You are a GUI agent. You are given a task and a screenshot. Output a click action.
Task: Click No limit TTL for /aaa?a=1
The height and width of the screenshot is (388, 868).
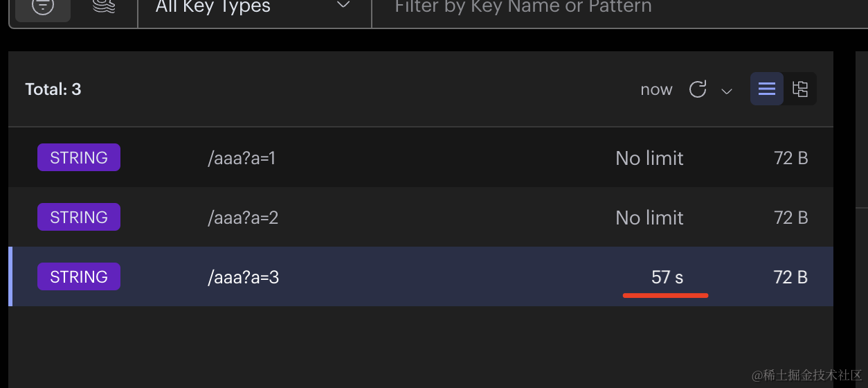point(649,158)
